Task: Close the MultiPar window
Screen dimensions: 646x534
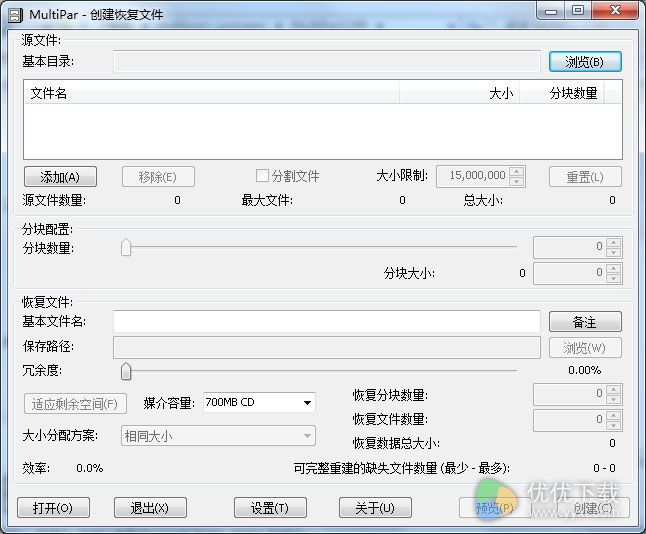Action: [616, 11]
